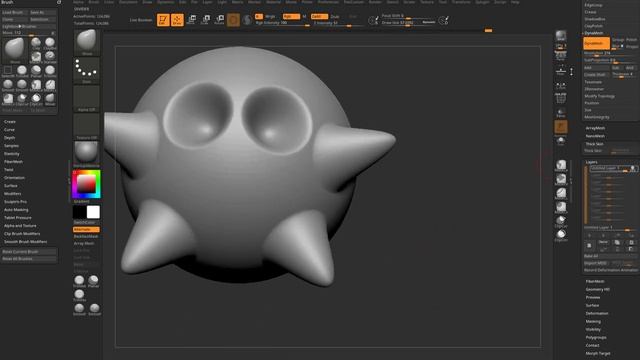
Task: Toggle the Alternate button under SwitchColor
Action: tap(86, 230)
